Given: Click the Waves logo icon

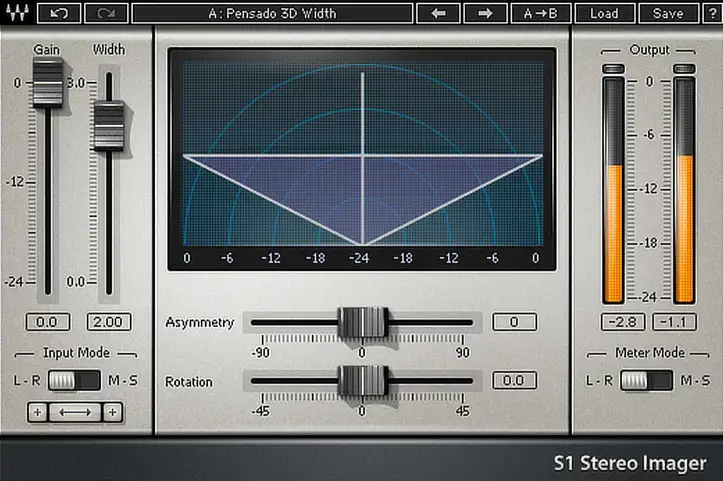Looking at the screenshot, I should (x=18, y=13).
